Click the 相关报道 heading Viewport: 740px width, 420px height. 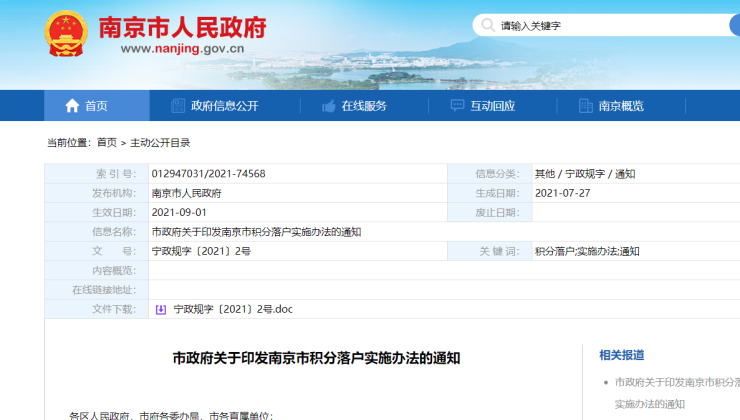[x=621, y=355]
